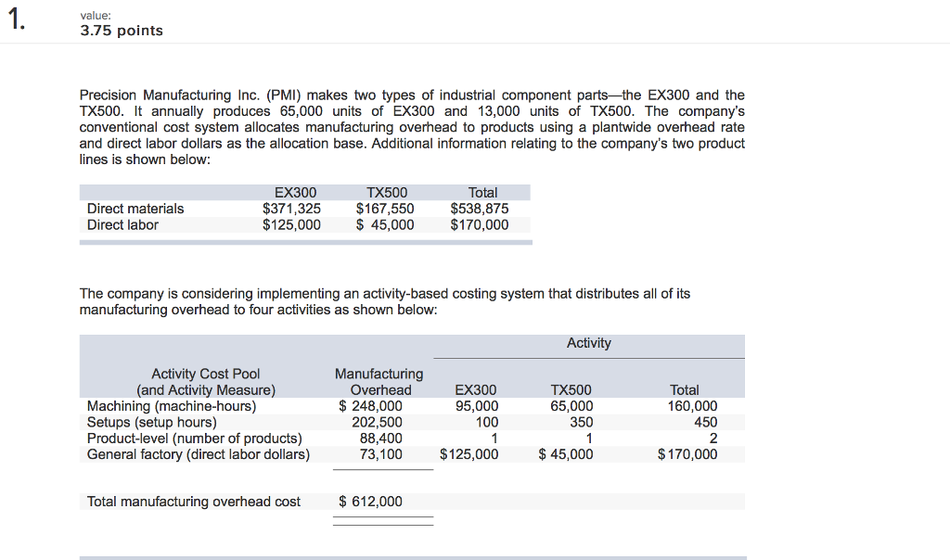Click the EX300 column header in first table

point(295,192)
